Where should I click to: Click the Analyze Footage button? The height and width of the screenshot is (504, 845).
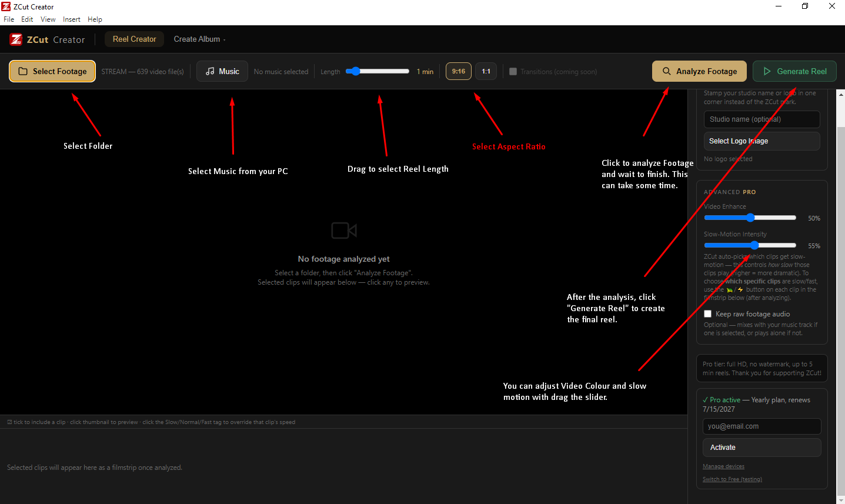point(699,71)
